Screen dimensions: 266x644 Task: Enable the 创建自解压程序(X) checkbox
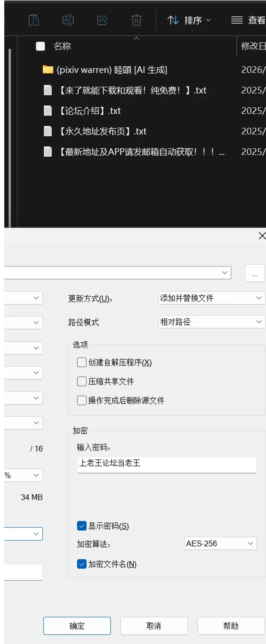coord(82,362)
